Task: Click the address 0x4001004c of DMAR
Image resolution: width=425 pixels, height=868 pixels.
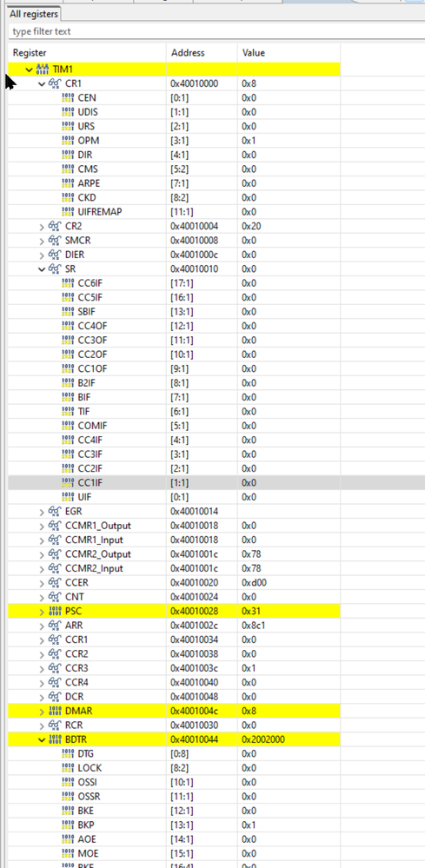Action: coord(195,711)
